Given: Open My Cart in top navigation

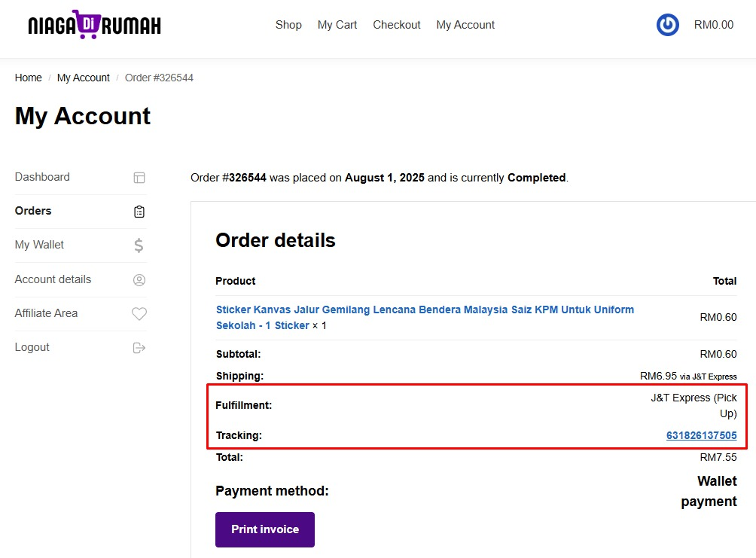Looking at the screenshot, I should pos(337,25).
